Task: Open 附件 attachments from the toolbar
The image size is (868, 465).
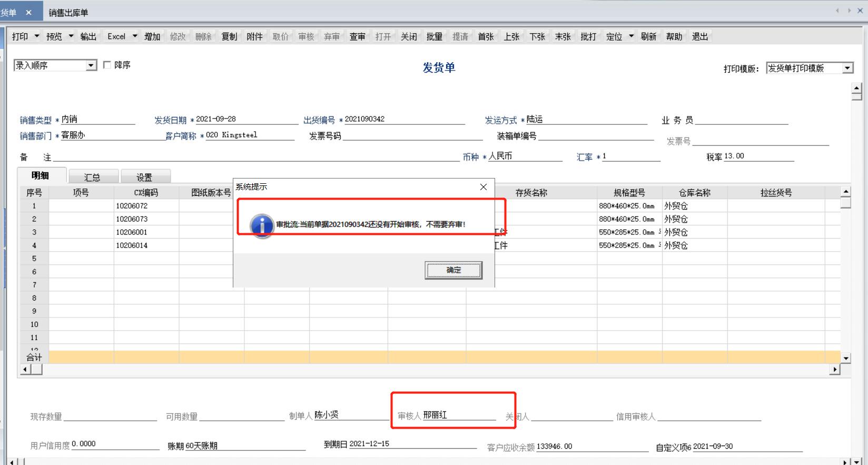Action: [x=254, y=36]
